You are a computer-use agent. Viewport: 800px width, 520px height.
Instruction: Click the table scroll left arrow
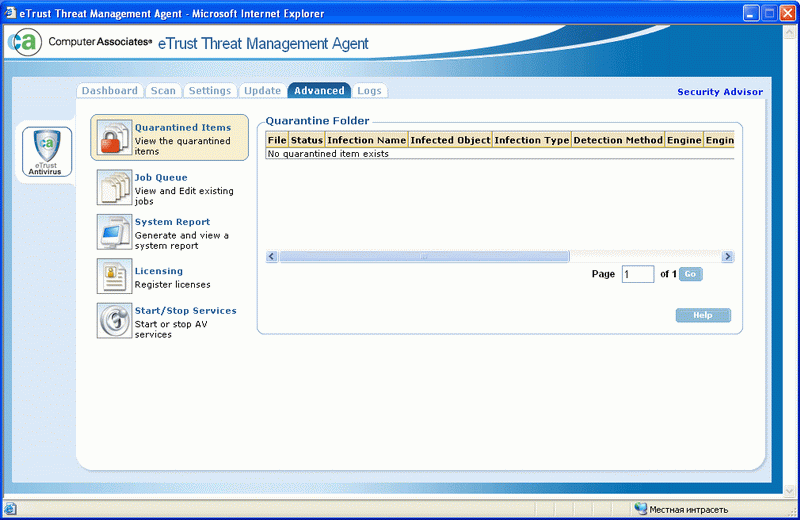coord(271,256)
